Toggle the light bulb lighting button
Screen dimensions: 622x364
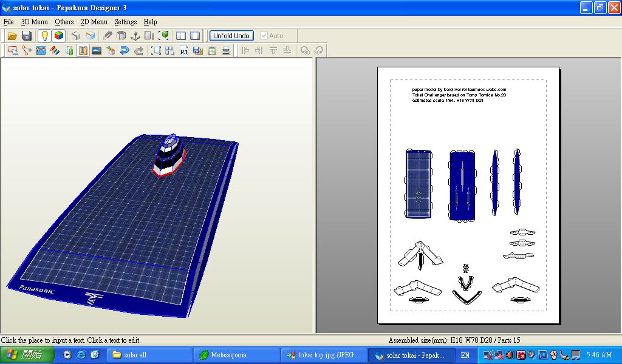point(44,36)
